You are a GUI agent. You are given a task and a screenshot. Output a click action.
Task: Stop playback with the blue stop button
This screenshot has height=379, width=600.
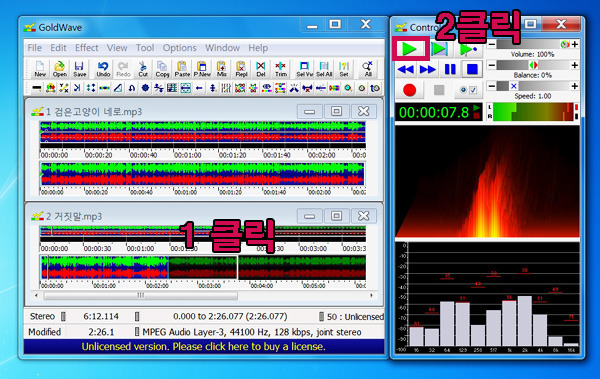(x=472, y=69)
